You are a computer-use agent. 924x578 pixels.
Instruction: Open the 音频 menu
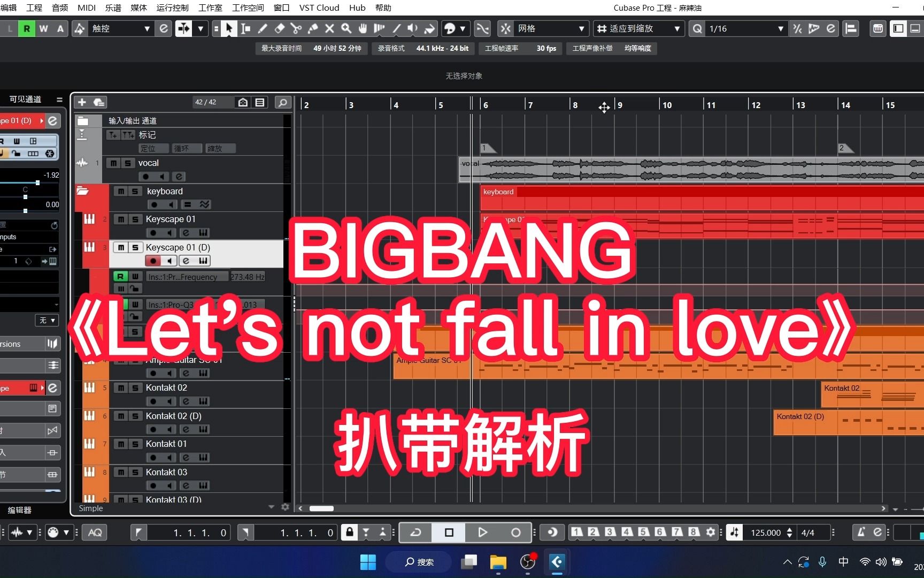(x=60, y=7)
